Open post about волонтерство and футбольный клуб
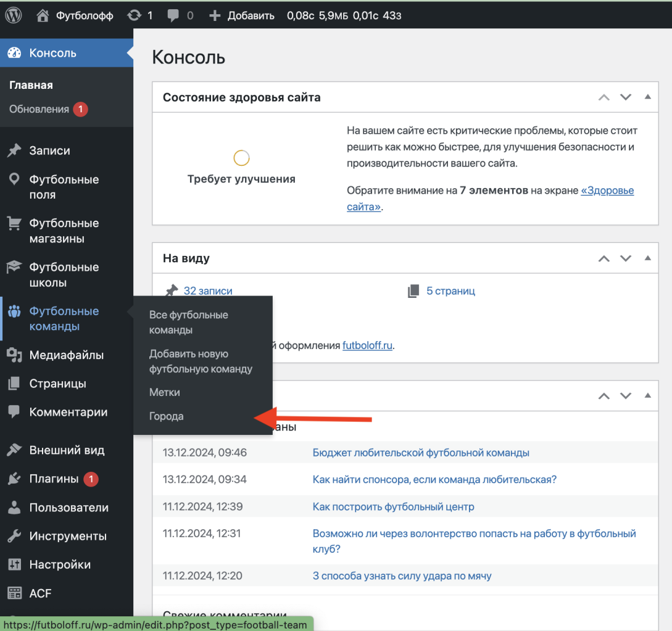This screenshot has width=672, height=631. pos(474,541)
